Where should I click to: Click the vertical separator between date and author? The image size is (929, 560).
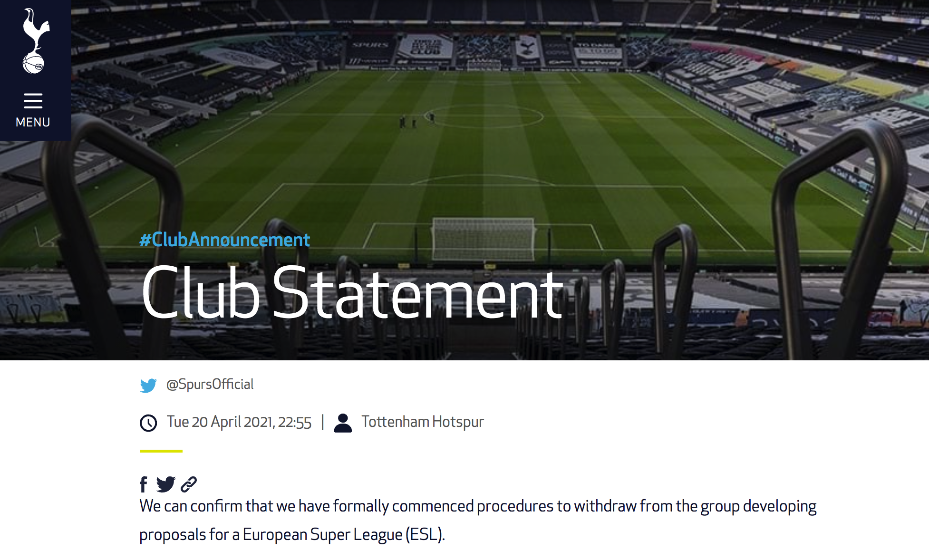(x=322, y=422)
